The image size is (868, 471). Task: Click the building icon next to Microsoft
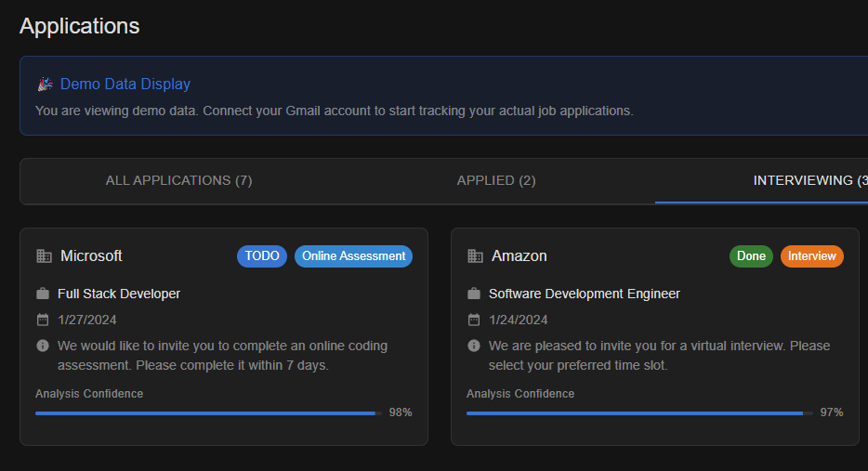44,256
